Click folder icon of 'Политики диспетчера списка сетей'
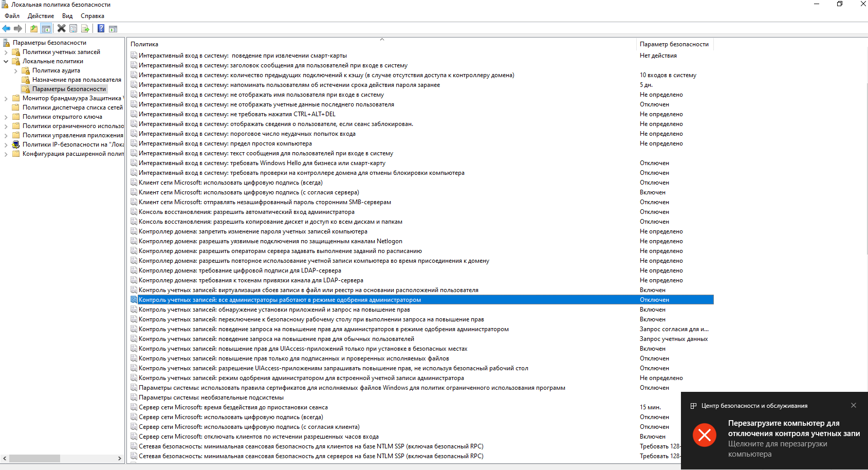Screen dimensions: 868x470 16,107
